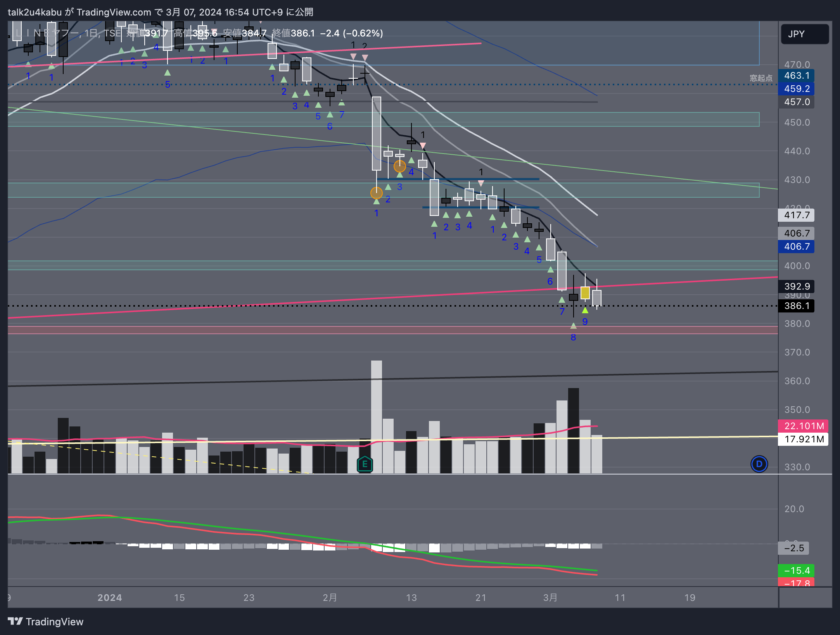This screenshot has height=635, width=840.
Task: Click the 417.7 price label
Action: pos(797,215)
